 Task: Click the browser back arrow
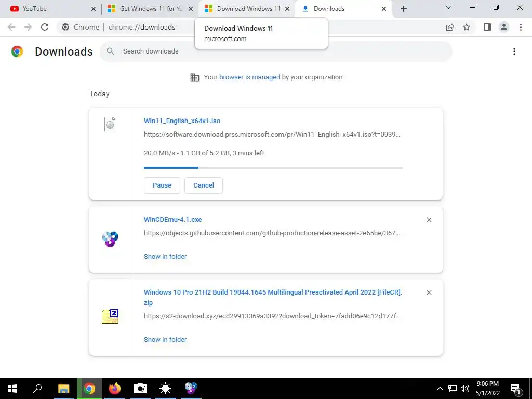[11, 27]
